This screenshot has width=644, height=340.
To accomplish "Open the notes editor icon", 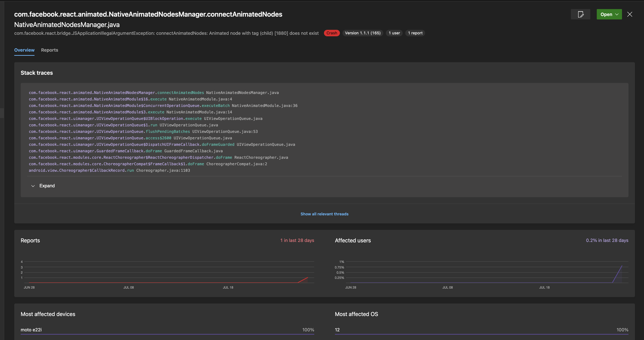I will coord(581,14).
